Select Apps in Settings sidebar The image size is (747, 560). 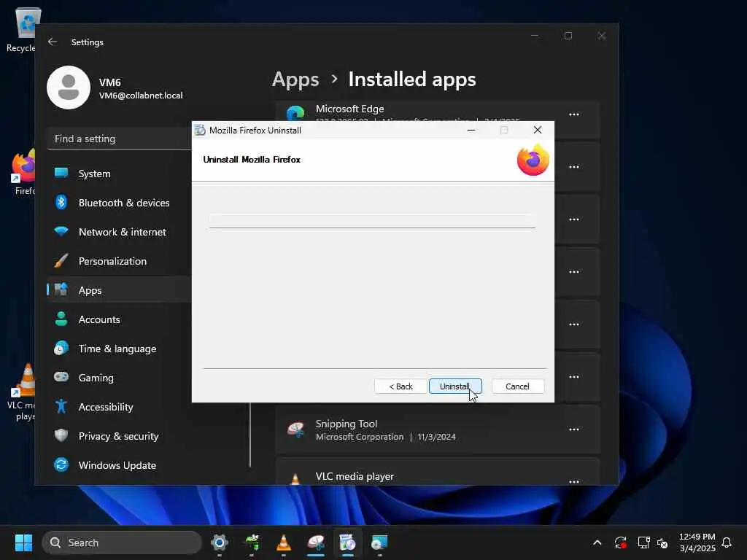(x=119, y=290)
